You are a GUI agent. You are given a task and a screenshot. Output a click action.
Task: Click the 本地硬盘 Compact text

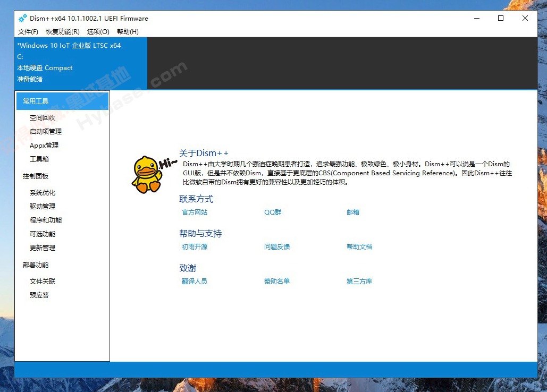coord(45,68)
